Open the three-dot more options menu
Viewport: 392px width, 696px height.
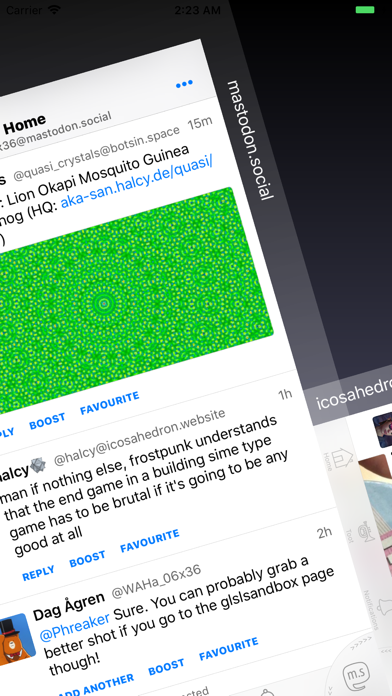pos(184,83)
